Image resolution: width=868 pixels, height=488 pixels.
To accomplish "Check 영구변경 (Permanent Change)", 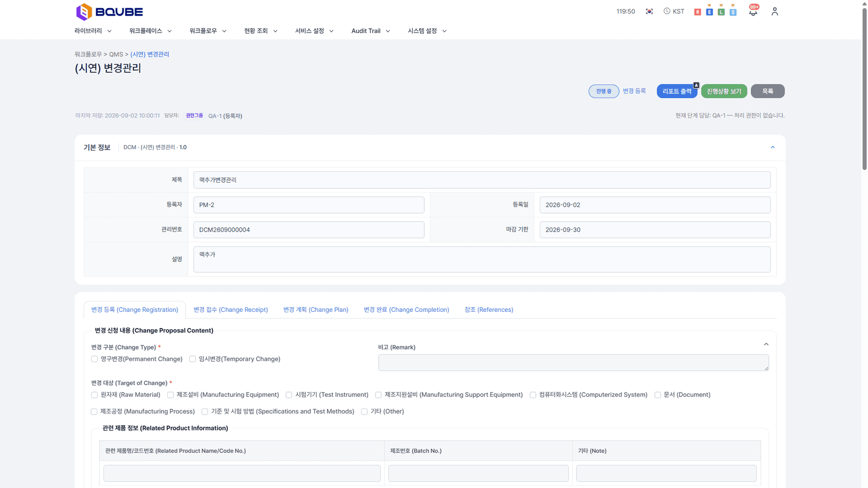I will [94, 359].
